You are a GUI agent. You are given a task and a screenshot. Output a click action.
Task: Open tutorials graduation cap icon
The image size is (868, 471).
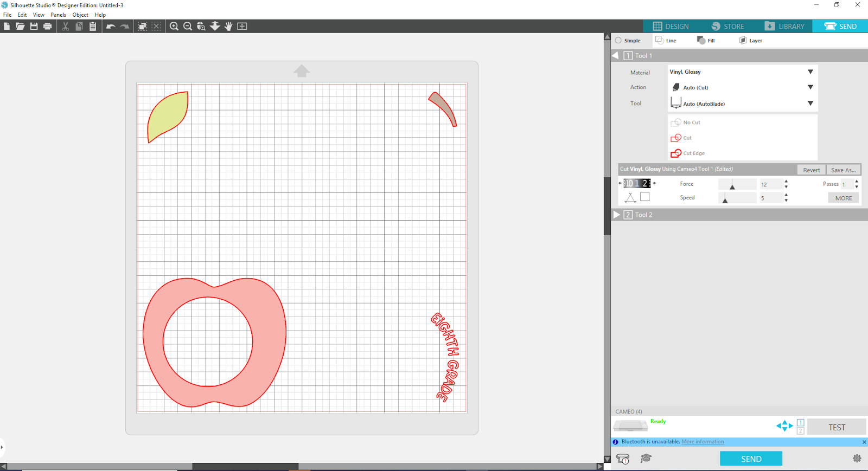[646, 459]
